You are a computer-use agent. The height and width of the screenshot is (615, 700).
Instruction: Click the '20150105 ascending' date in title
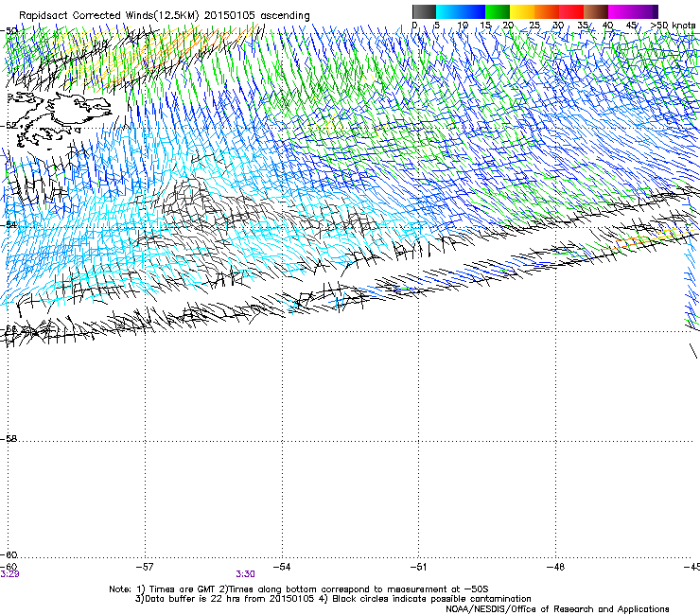(257, 16)
